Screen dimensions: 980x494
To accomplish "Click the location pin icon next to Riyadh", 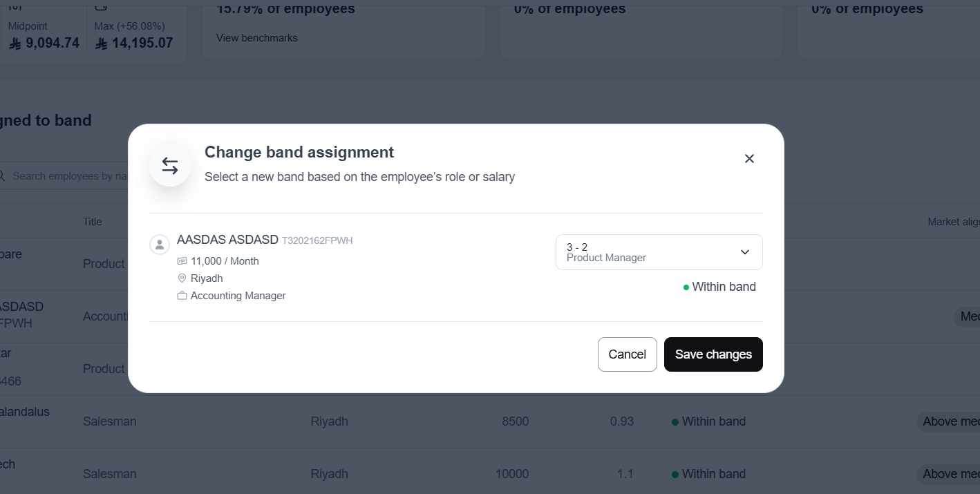I will tap(182, 278).
